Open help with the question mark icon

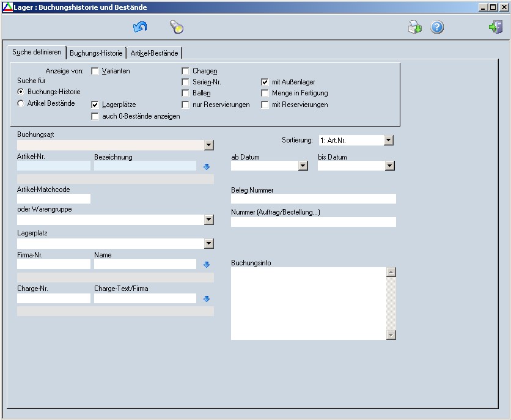437,28
